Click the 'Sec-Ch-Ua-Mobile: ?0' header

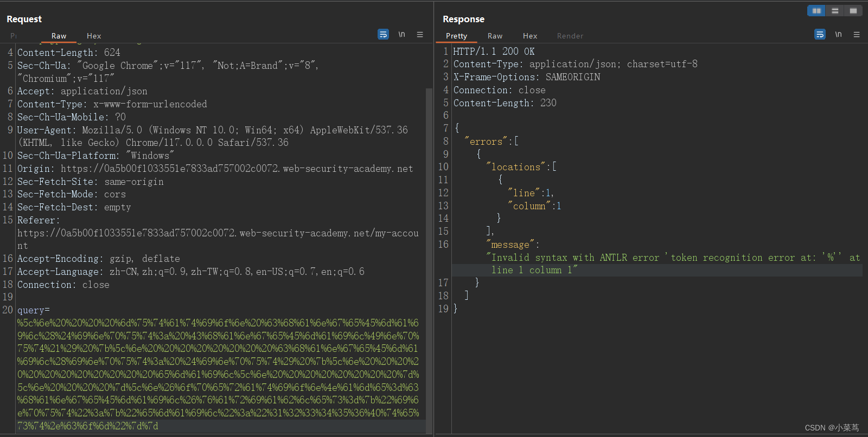72,117
